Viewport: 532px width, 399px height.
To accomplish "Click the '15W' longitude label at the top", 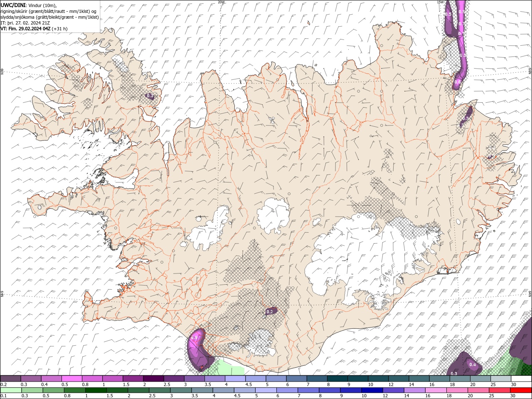I will click(440, 2).
